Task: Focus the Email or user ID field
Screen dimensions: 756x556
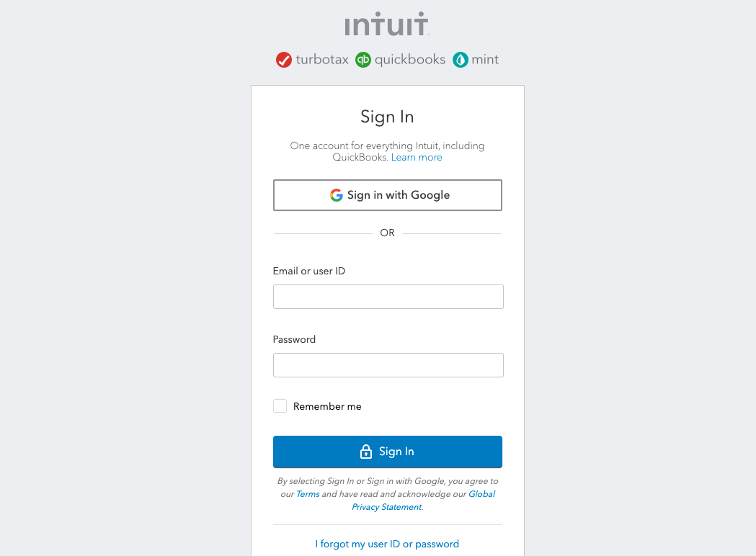Action: point(388,297)
